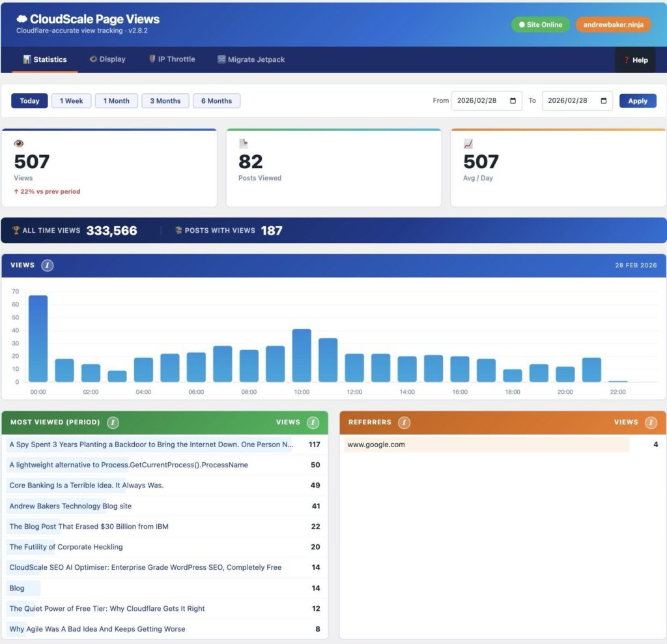The width and height of the screenshot is (667, 644).
Task: Click the info icon in Referrers header
Action: (404, 422)
